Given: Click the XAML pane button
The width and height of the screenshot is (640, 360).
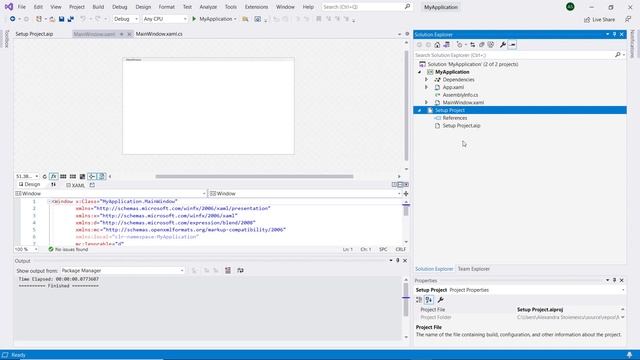Looking at the screenshot, I should (76, 185).
